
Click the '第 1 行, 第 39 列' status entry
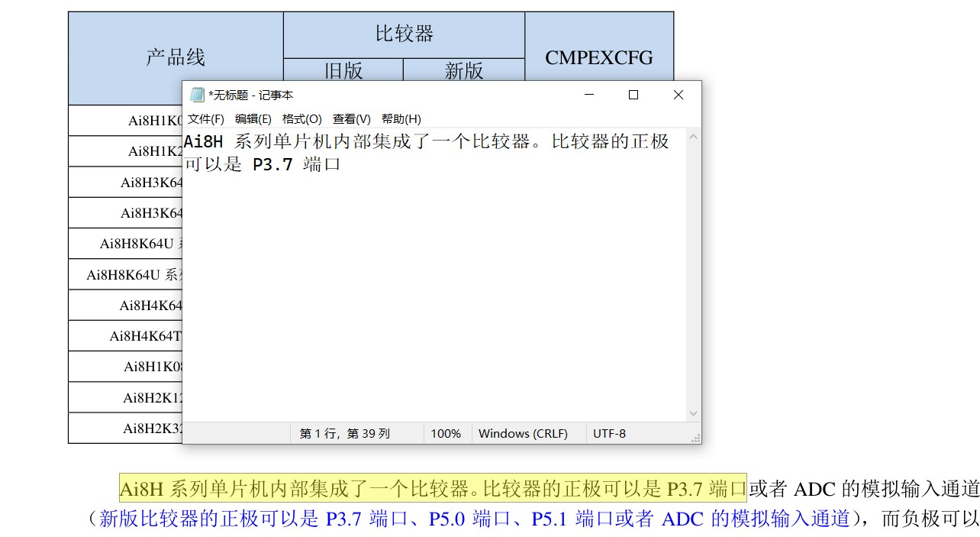[x=345, y=433]
